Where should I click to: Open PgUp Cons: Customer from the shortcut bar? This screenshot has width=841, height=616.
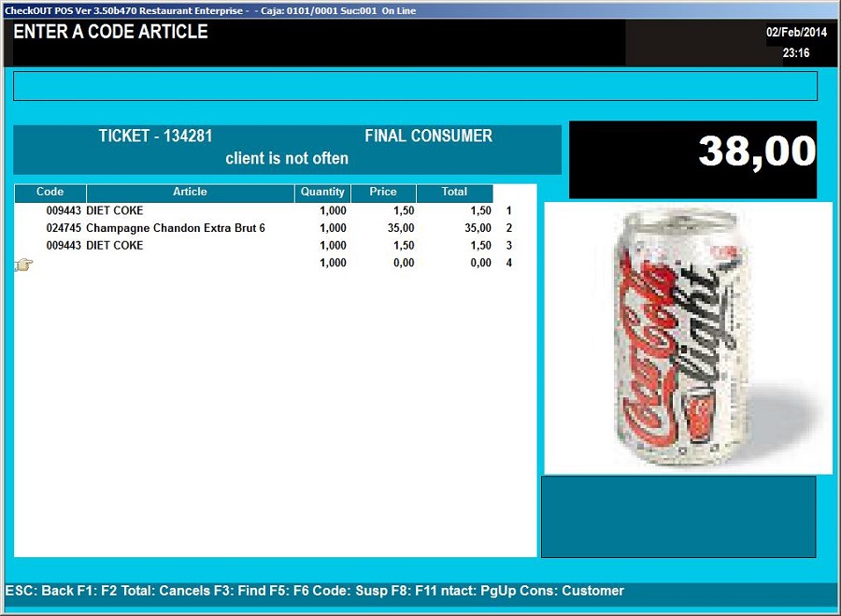point(561,591)
